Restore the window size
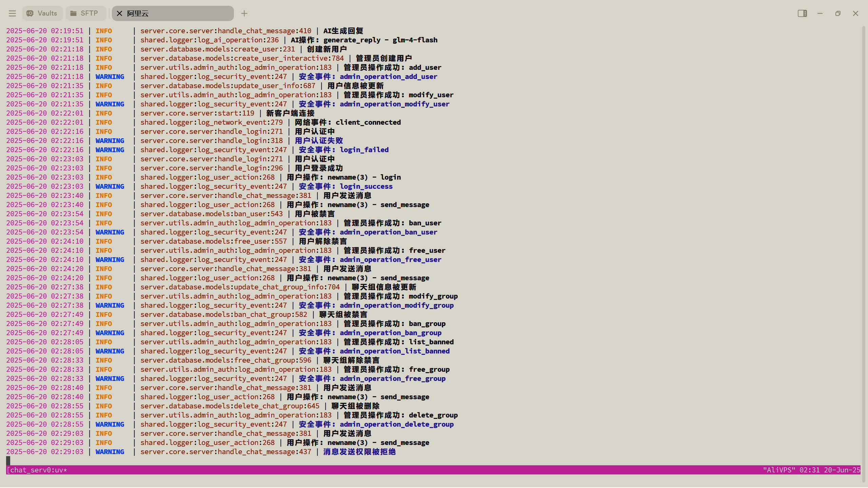This screenshot has height=488, width=868. click(x=838, y=14)
